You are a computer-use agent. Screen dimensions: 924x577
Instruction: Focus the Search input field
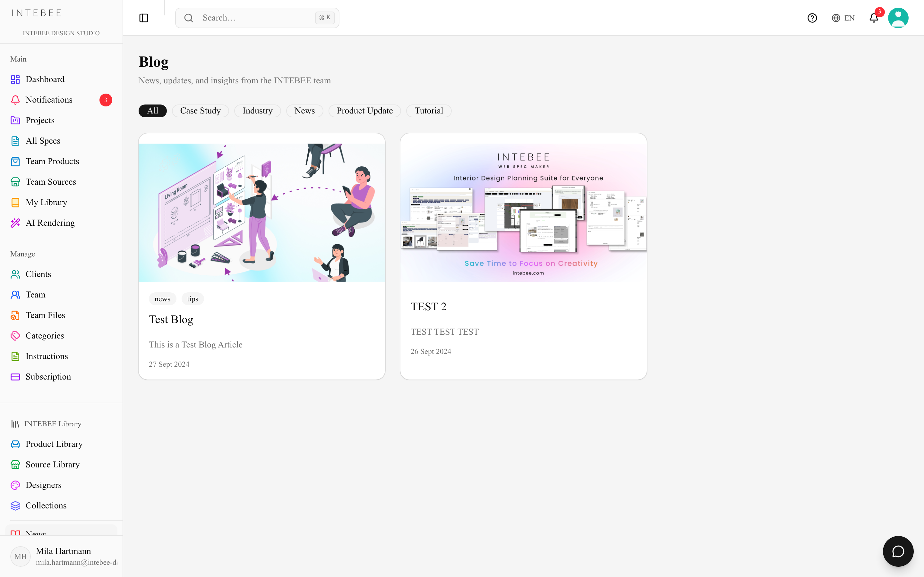[x=257, y=18]
